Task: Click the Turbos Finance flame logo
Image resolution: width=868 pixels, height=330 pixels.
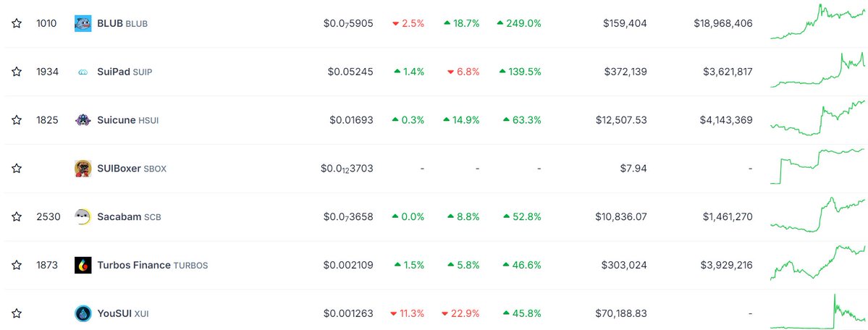Action: pos(83,265)
